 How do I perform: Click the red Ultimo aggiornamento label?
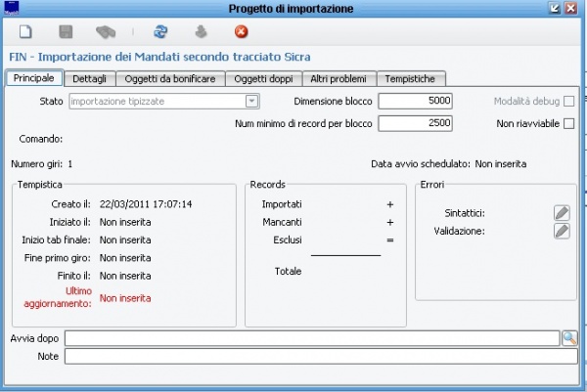(58, 297)
